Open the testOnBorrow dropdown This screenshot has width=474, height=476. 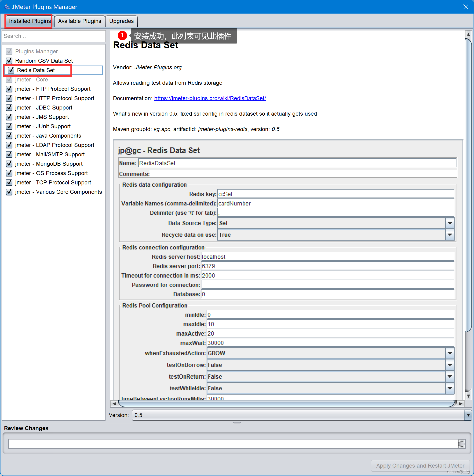[x=450, y=365]
